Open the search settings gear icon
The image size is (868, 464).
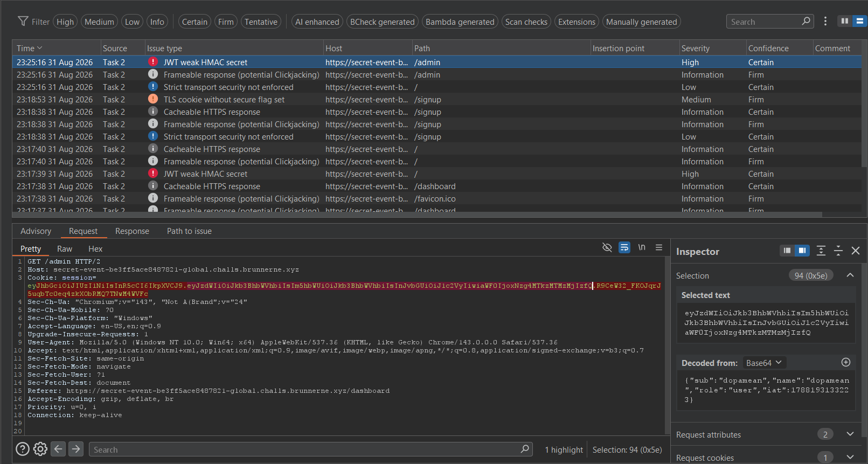40,449
